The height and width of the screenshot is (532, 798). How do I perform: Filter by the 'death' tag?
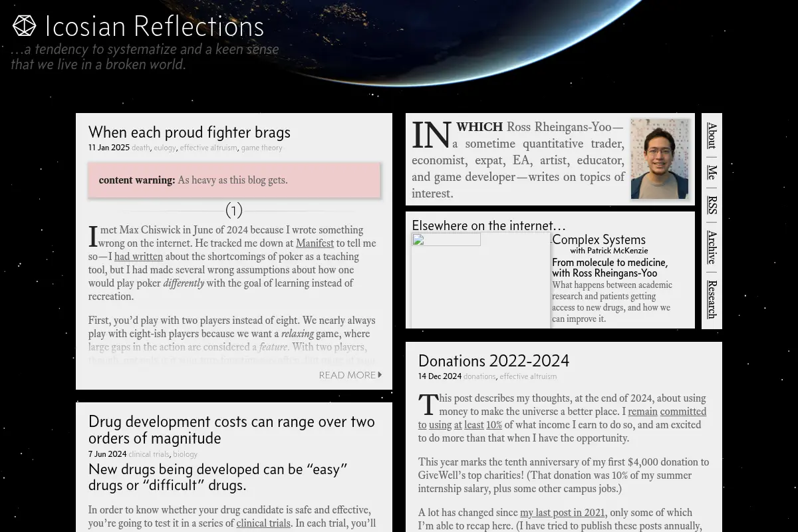140,148
